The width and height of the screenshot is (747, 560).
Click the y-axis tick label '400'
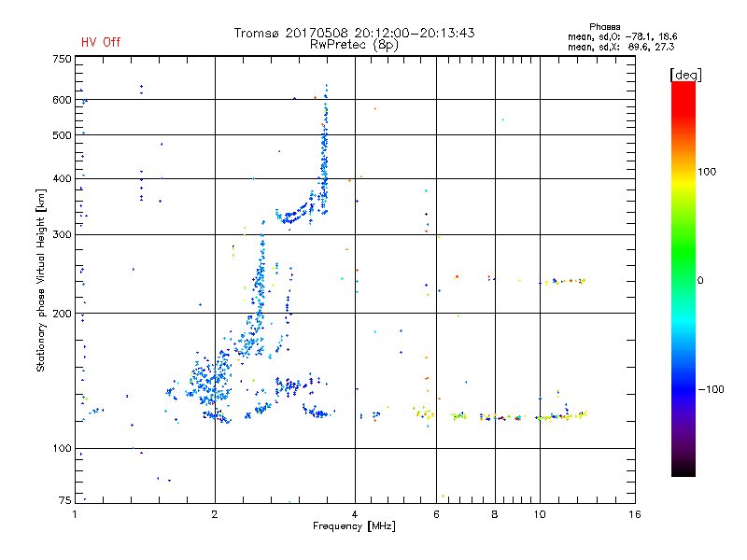(62, 178)
